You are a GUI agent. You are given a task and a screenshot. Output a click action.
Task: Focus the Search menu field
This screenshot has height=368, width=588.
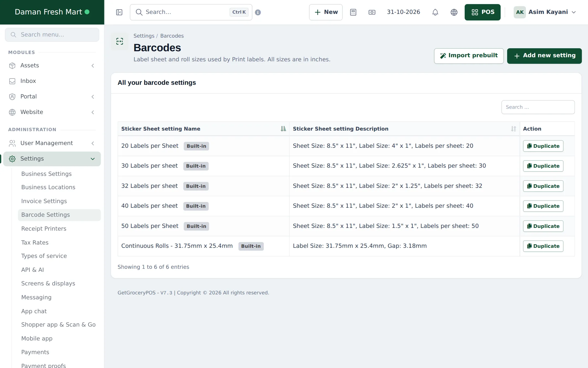pos(52,35)
